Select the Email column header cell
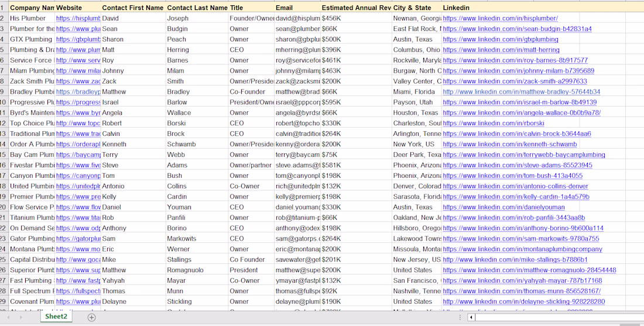The image size is (644, 326). tap(297, 8)
